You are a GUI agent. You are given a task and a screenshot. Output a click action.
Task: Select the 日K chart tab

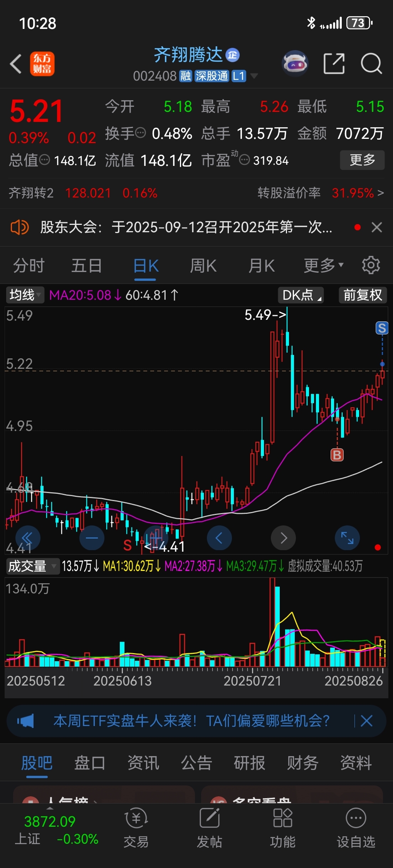click(x=146, y=266)
